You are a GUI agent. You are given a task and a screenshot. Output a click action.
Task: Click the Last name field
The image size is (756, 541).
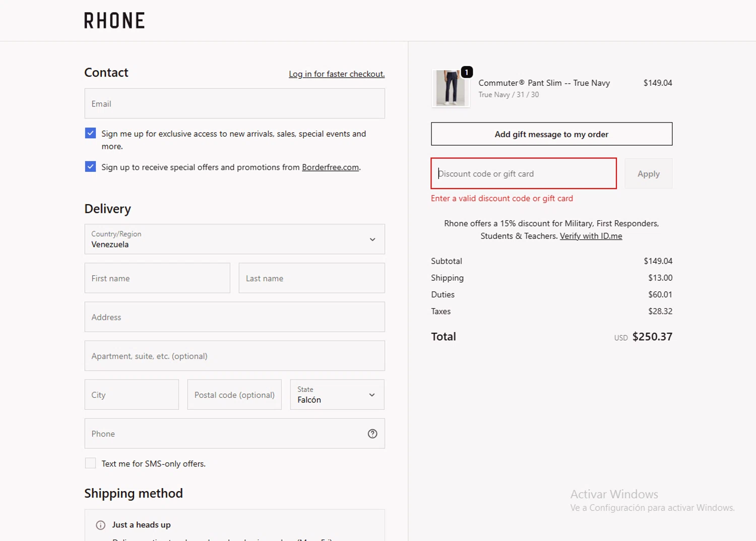click(x=311, y=278)
